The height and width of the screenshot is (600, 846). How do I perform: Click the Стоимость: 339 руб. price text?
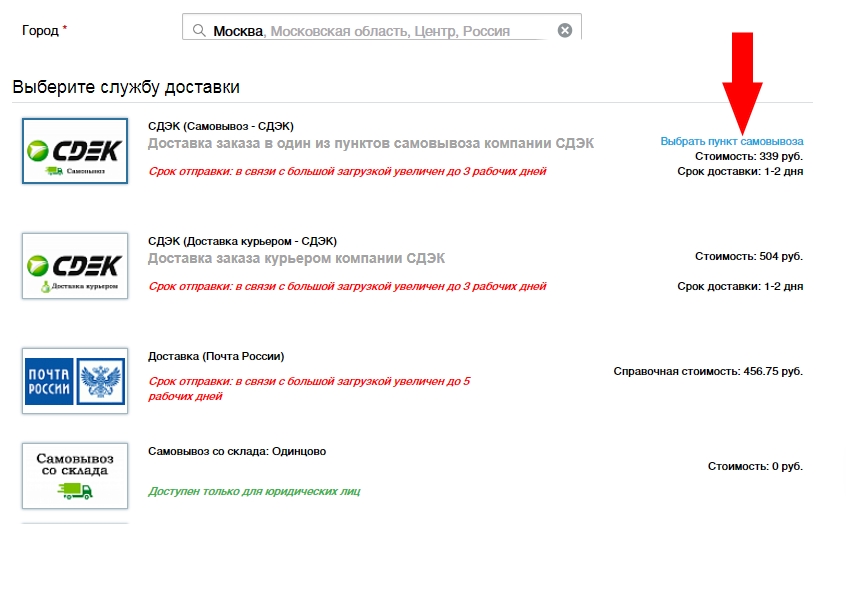click(749, 156)
